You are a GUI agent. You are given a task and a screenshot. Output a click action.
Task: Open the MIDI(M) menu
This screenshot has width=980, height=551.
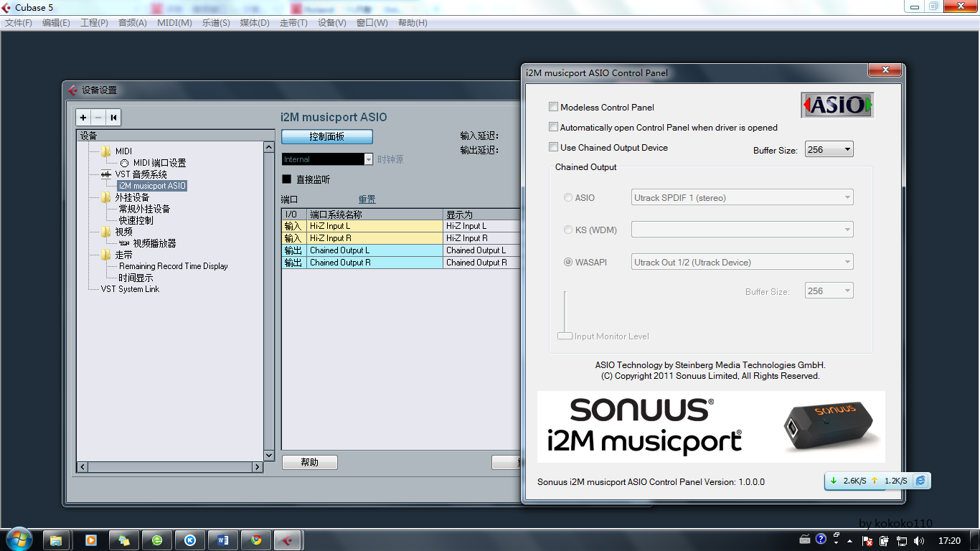click(174, 22)
